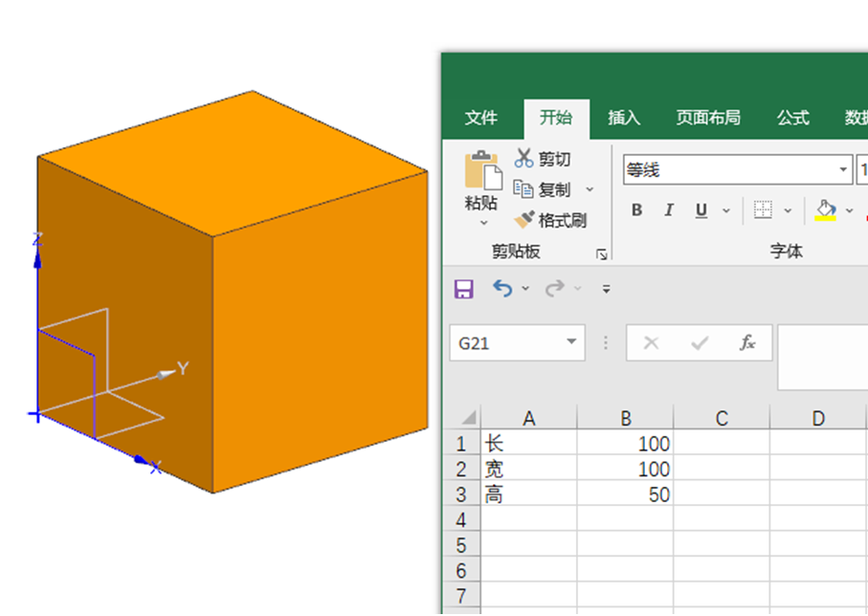Click the Y axis label in CAD view
The height and width of the screenshot is (616, 868).
coord(183,368)
